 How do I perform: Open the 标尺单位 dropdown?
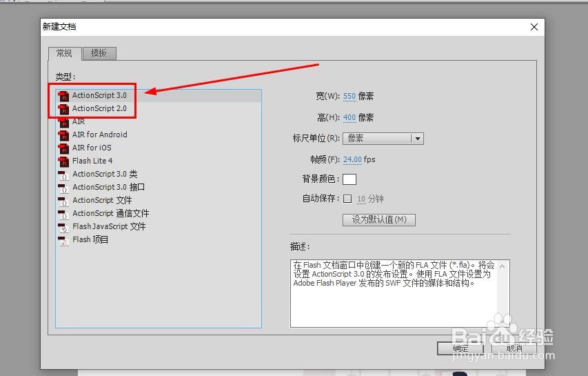pos(383,139)
